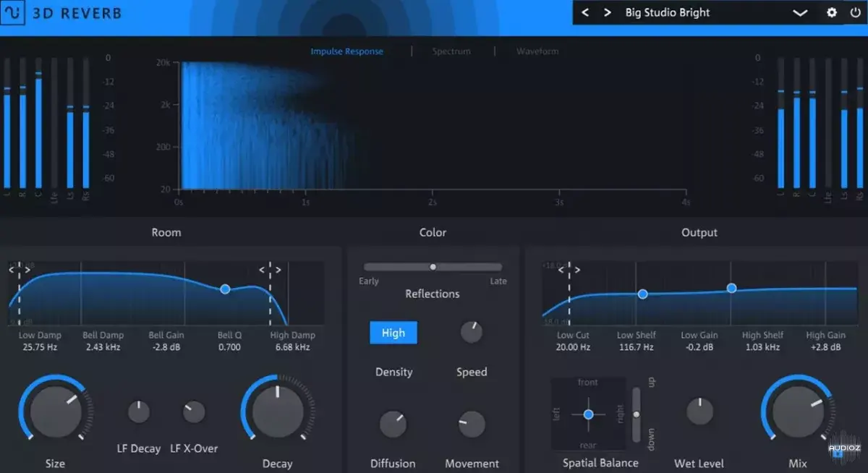Click the Low Shelf value 116.7 Hz
This screenshot has height=473, width=868.
click(x=636, y=347)
